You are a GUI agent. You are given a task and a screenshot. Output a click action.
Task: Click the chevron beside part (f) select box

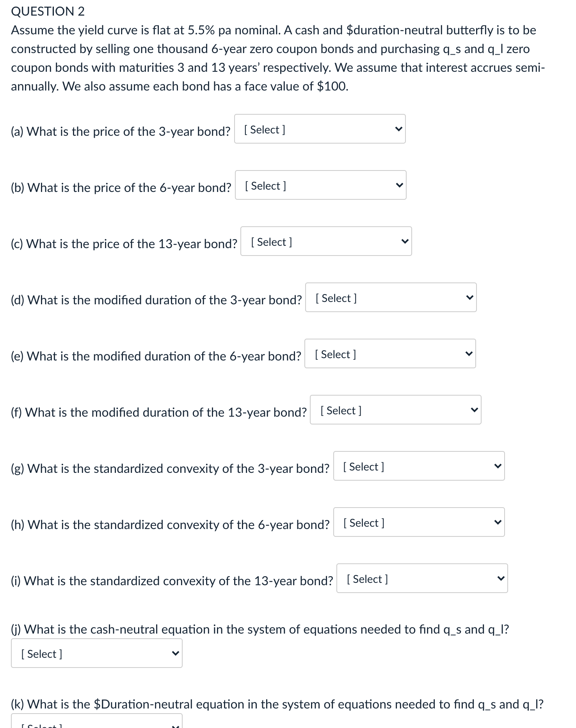[474, 410]
